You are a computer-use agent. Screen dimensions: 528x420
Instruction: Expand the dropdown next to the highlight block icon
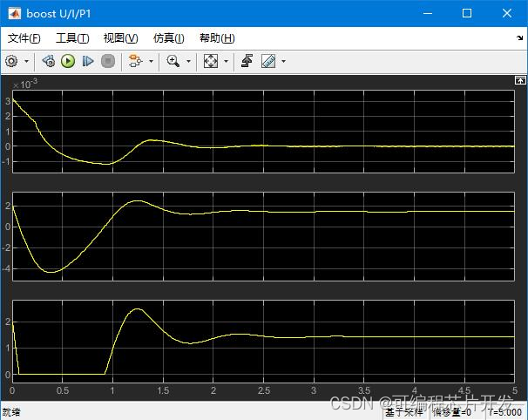[152, 61]
